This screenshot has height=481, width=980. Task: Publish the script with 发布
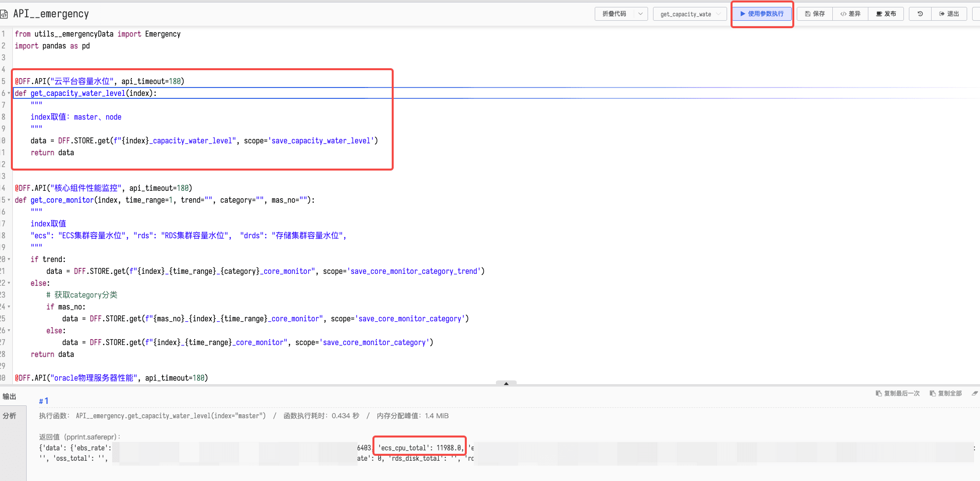point(886,14)
